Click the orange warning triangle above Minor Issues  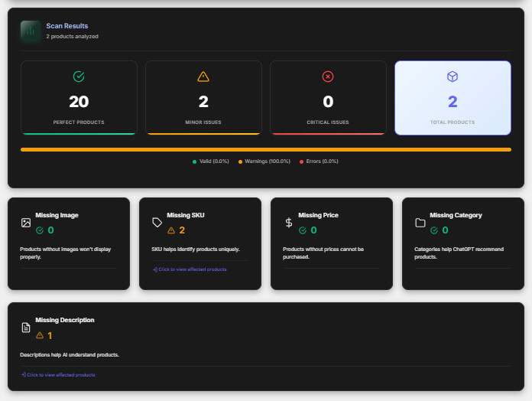tap(203, 77)
